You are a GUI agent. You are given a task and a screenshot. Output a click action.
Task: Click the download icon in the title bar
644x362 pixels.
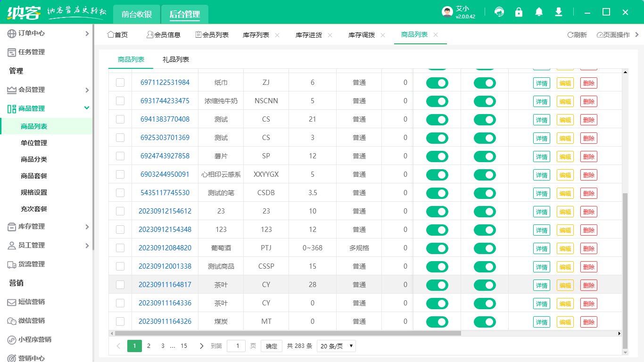[x=559, y=12]
